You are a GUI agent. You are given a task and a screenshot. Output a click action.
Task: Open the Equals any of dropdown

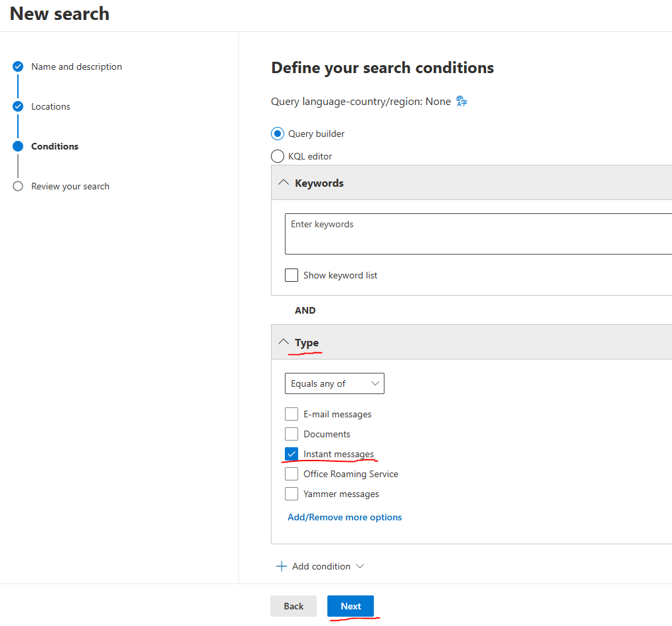click(x=334, y=383)
